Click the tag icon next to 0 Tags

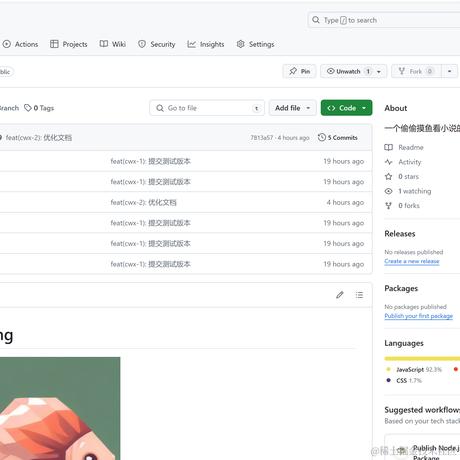tap(28, 108)
